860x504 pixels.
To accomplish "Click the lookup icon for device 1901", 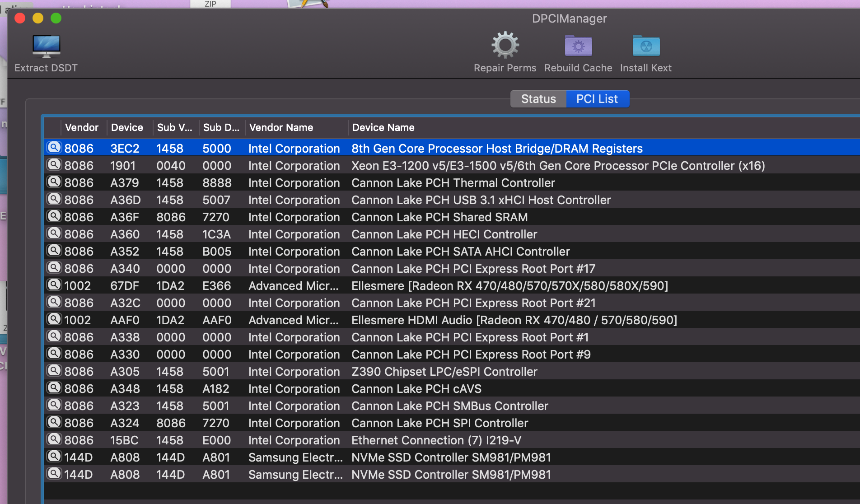I will click(x=54, y=165).
